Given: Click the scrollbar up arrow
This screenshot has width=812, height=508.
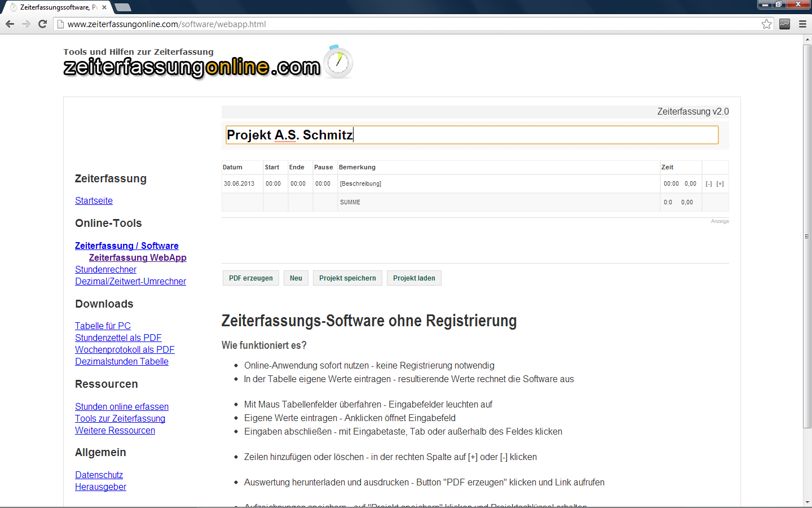Looking at the screenshot, I should click(807, 40).
